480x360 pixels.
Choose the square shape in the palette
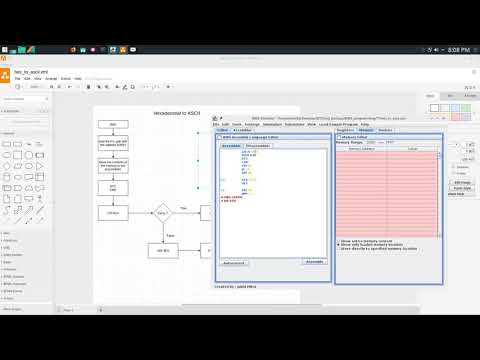coord(18,155)
